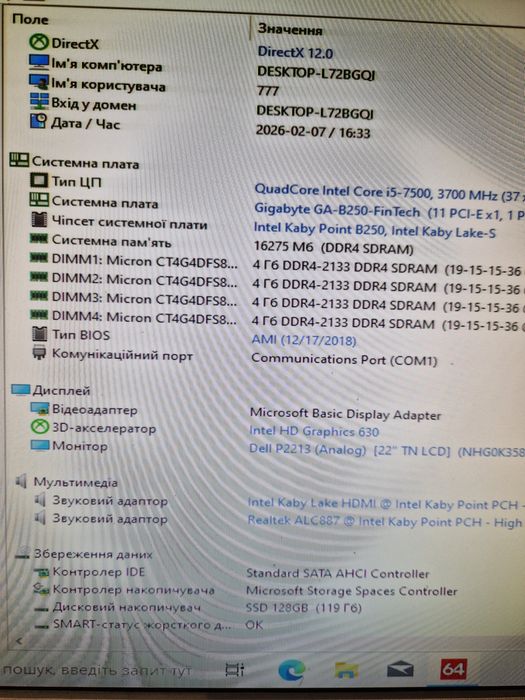Select the Мультимедіа section header text
Image resolution: width=525 pixels, height=700 pixels.
pyautogui.click(x=75, y=482)
